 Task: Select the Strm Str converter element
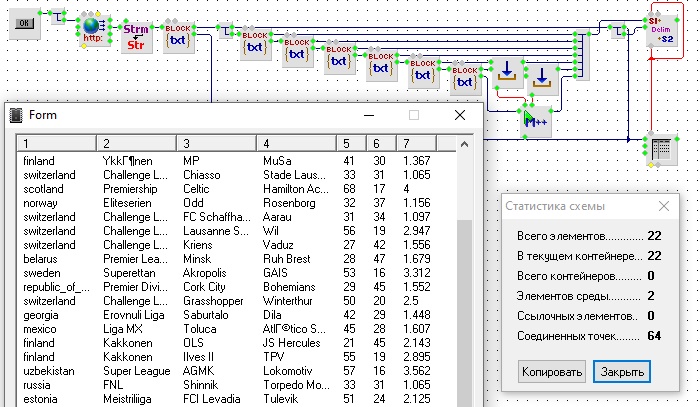pos(136,37)
